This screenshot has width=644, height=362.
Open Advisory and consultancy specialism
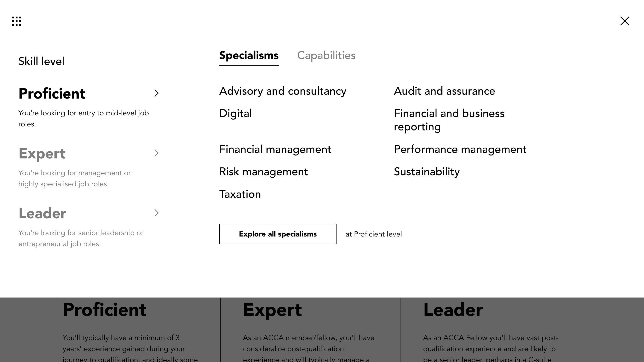(x=283, y=91)
